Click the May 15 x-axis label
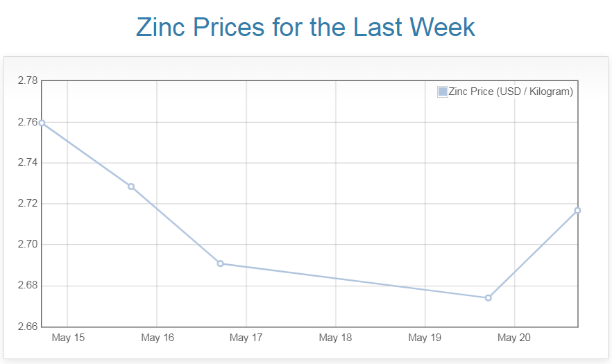612x364 pixels. 68,338
